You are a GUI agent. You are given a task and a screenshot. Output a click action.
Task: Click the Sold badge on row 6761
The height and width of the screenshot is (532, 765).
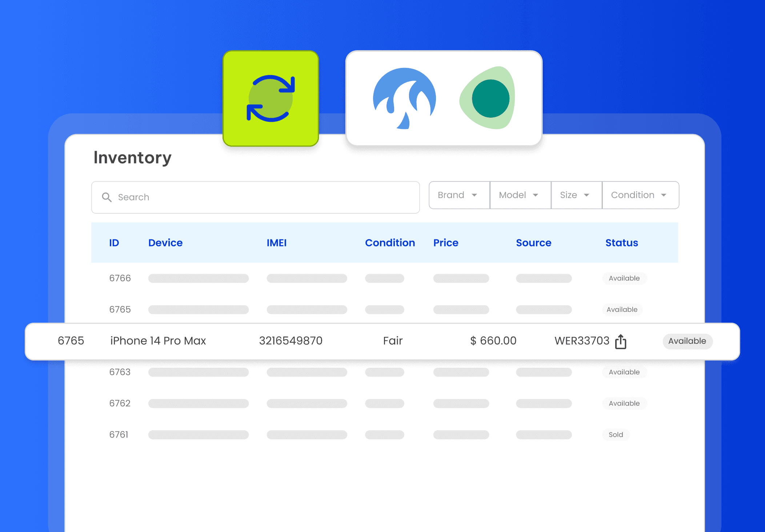[616, 435]
